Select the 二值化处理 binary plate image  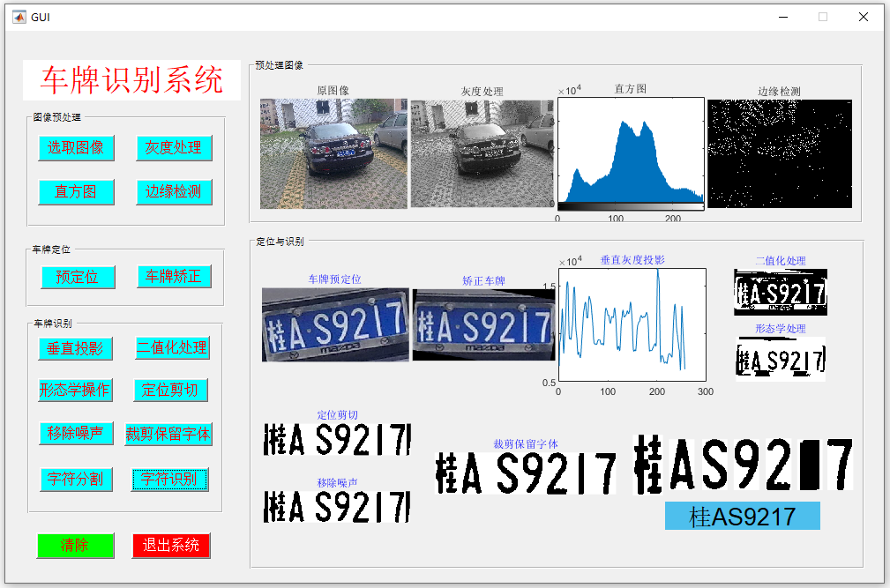pos(781,292)
